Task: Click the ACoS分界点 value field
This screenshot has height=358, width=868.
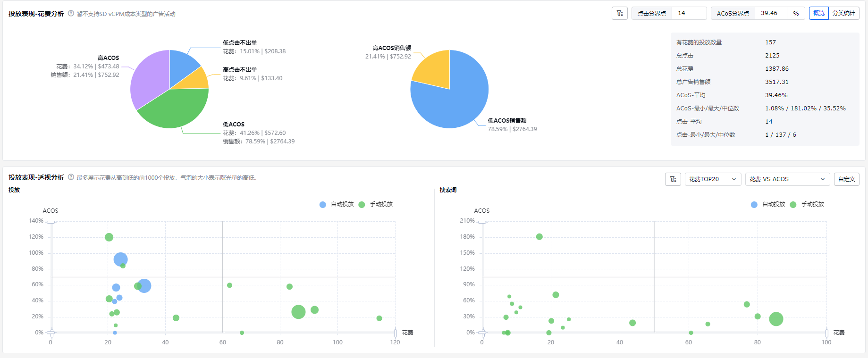Action: (771, 13)
